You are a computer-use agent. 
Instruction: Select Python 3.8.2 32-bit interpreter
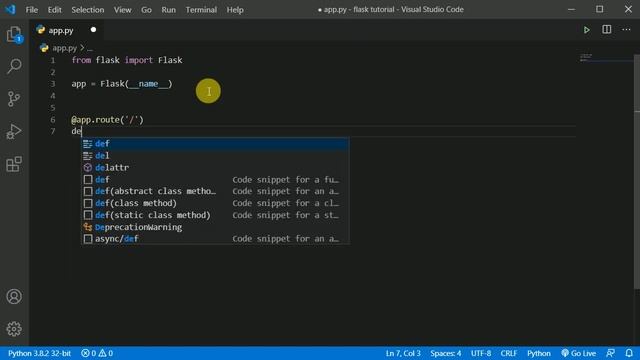[39, 353]
